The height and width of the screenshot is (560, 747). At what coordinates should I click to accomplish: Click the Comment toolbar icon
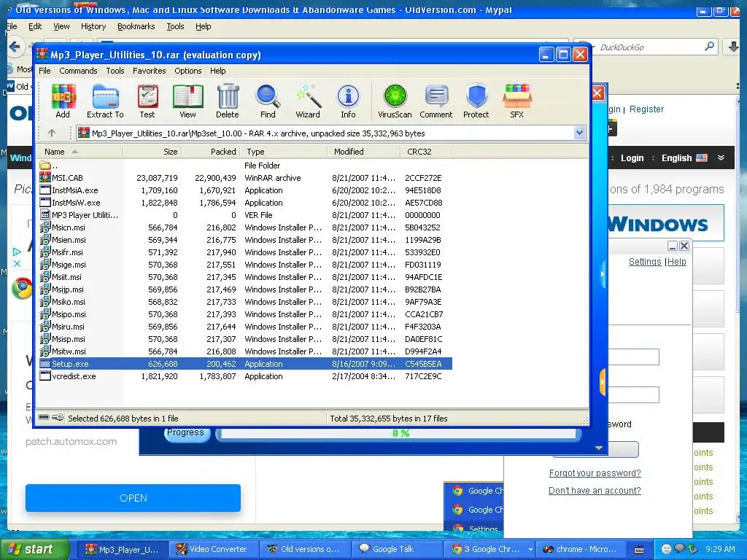point(436,101)
